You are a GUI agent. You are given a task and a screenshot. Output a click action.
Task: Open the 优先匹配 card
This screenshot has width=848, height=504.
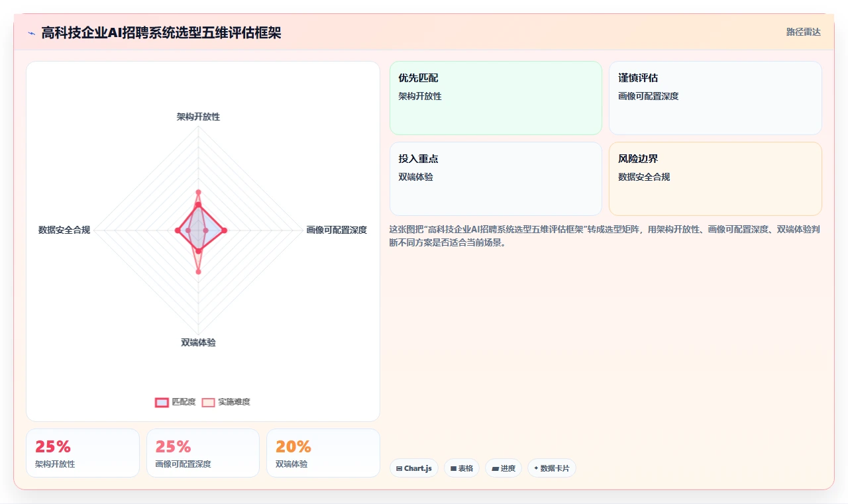click(x=496, y=98)
